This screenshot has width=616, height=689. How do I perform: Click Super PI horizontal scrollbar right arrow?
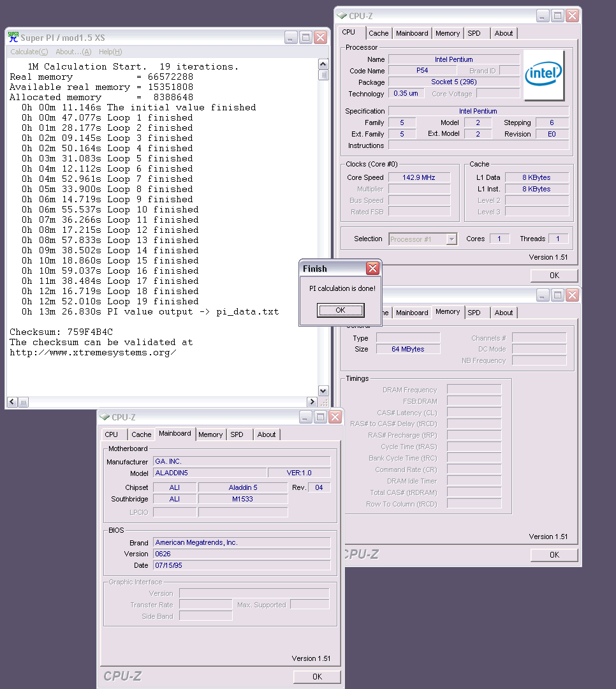pyautogui.click(x=312, y=402)
